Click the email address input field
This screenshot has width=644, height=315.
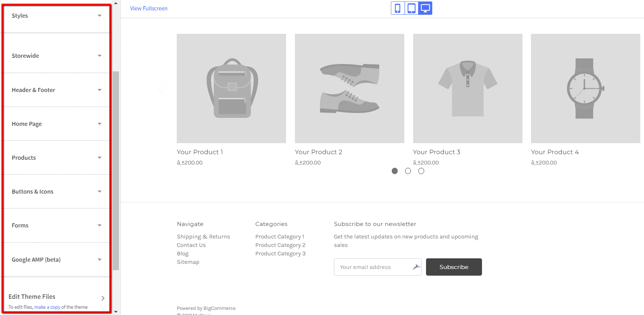[372, 267]
